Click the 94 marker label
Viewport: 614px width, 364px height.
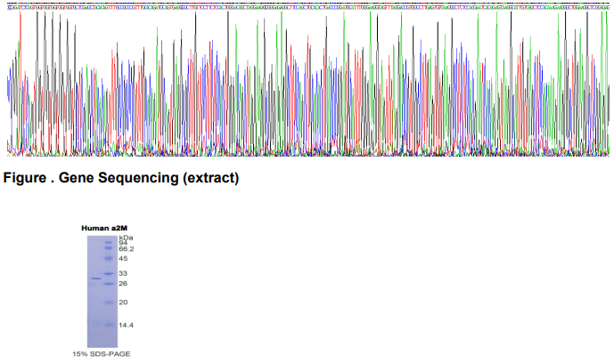tap(124, 243)
